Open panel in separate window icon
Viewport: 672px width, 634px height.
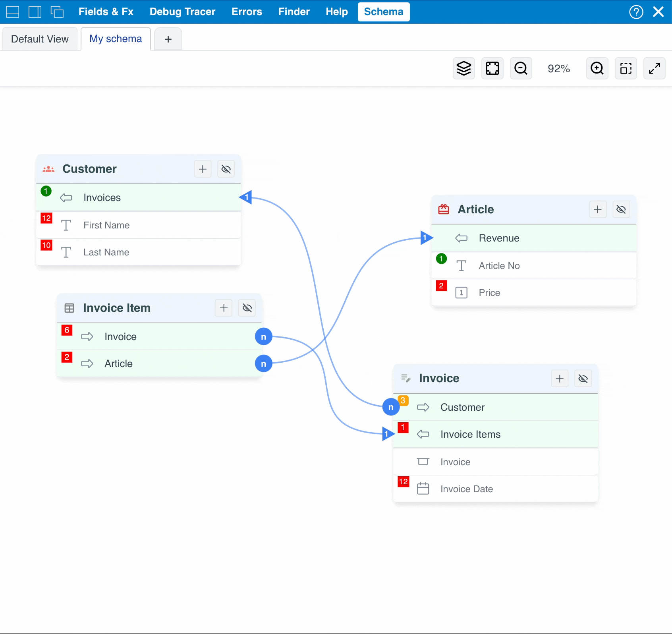pos(57,12)
